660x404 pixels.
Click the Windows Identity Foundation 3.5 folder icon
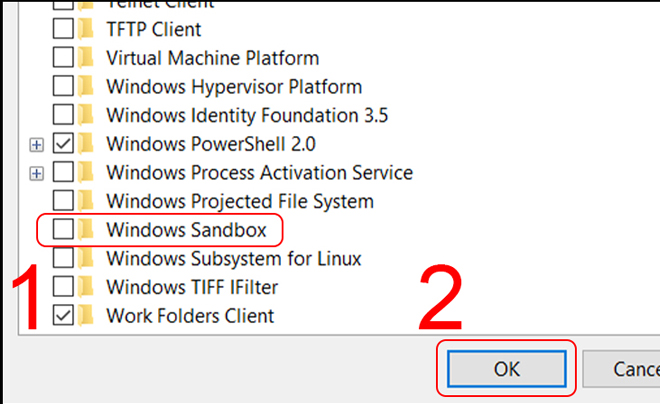[x=86, y=115]
